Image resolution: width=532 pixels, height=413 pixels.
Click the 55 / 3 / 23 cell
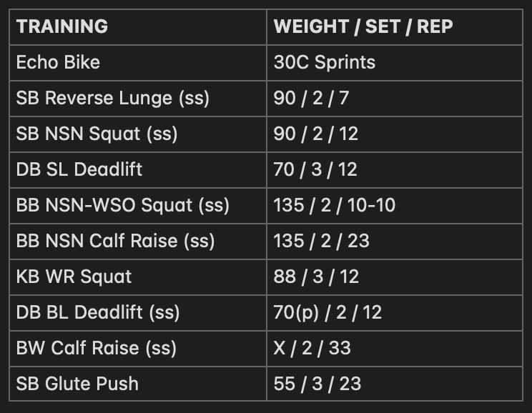pos(395,384)
